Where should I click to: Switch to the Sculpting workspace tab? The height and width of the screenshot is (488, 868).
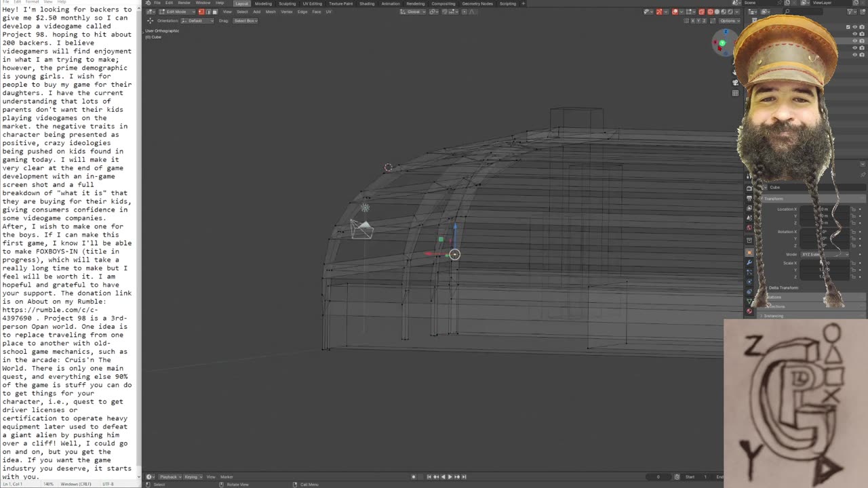[x=288, y=3]
